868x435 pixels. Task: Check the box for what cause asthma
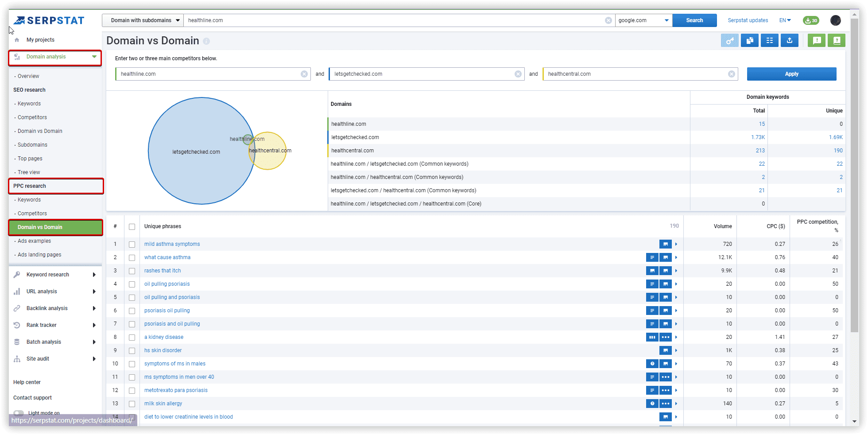pyautogui.click(x=132, y=258)
